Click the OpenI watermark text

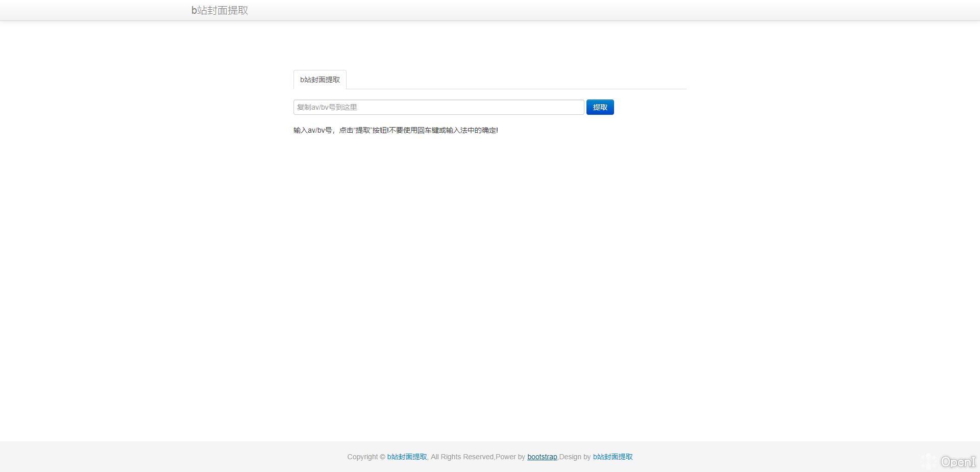(958, 462)
